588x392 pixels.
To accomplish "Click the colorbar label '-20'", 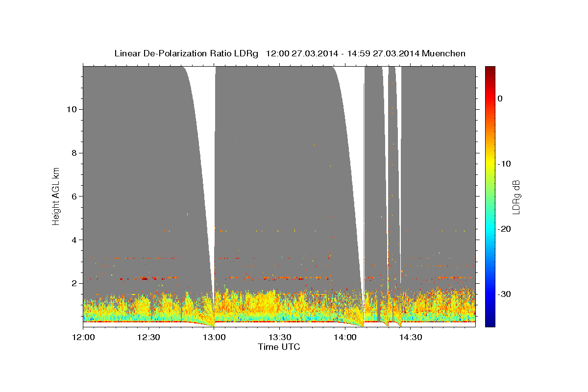I will [x=505, y=229].
